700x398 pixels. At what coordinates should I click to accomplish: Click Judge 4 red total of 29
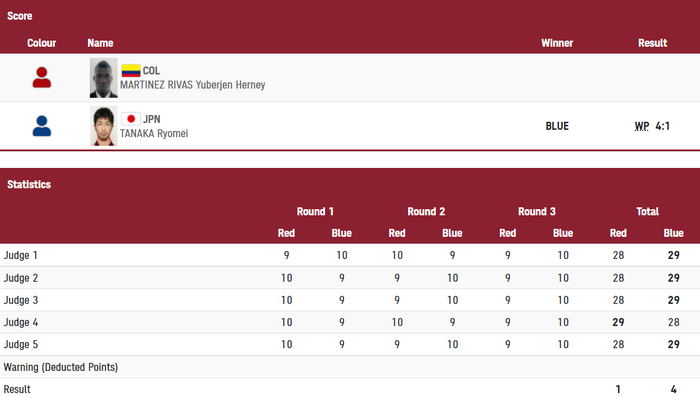(x=618, y=322)
